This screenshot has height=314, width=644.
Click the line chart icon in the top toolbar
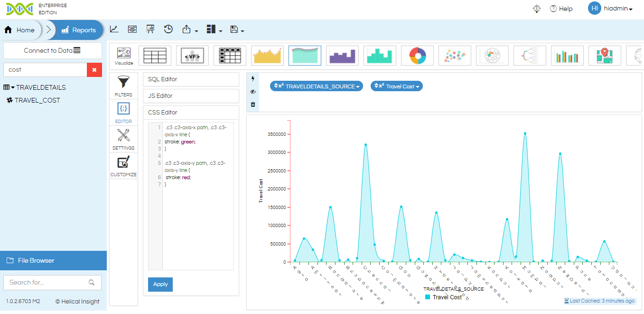114,29
